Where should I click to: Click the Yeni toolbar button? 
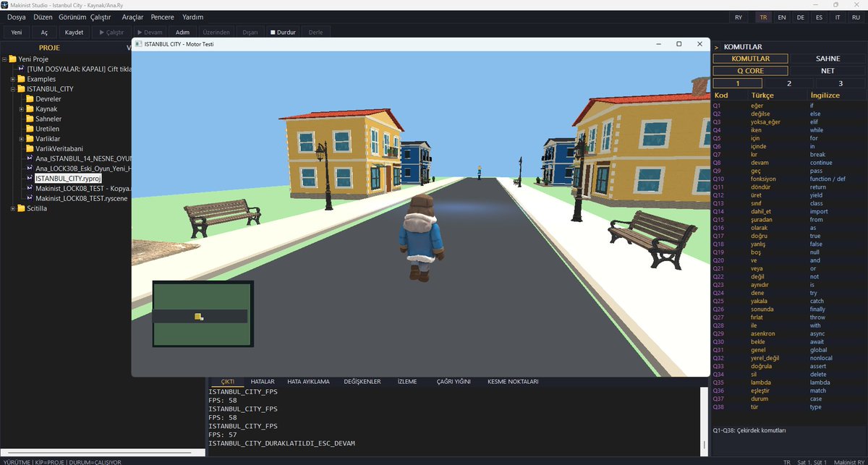(17, 32)
